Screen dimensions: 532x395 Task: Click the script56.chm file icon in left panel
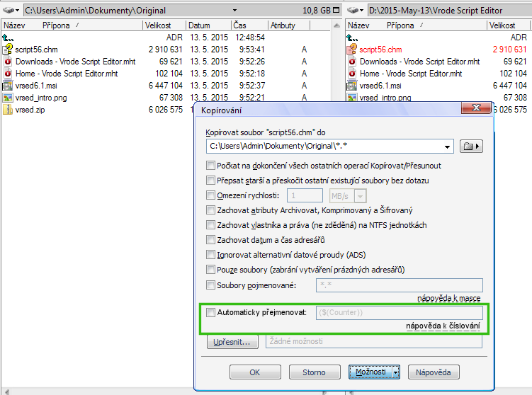[8, 50]
